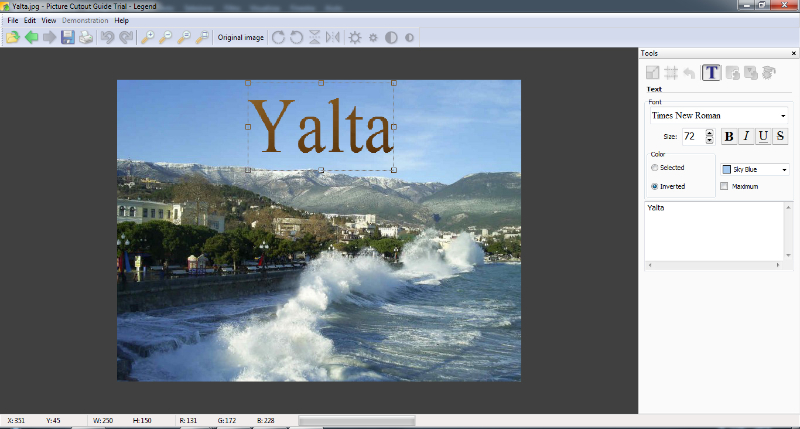Open the Times New Roman font dropdown
800x429 pixels.
pyautogui.click(x=782, y=115)
